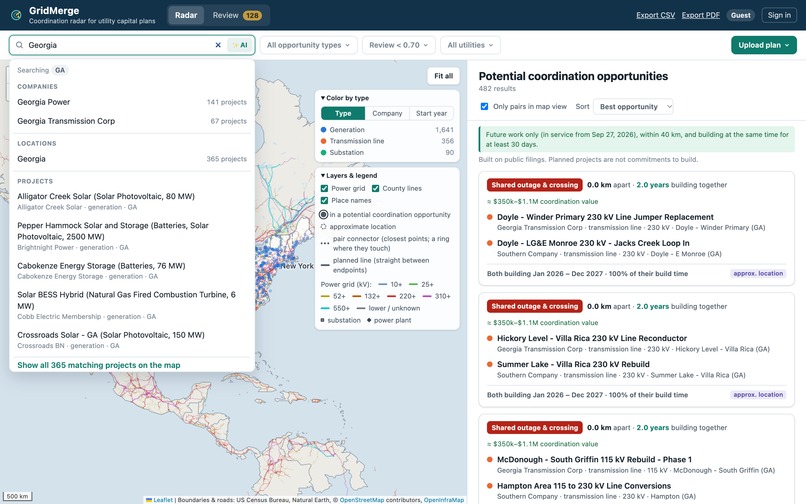This screenshot has height=504, width=806.
Task: Toggle the AI search button
Action: pos(240,45)
